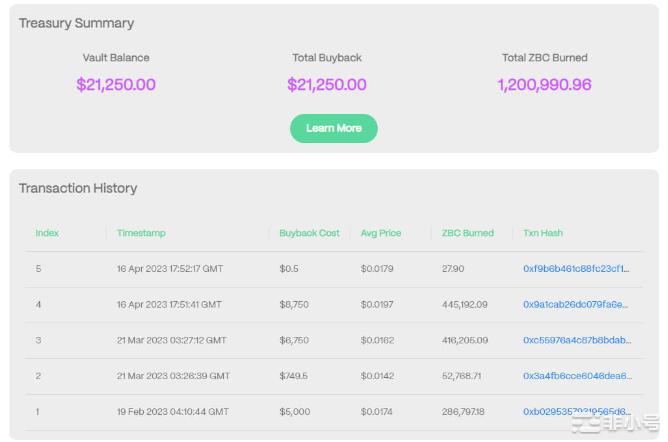
Task: Click the Treasury Summary heading
Action: coord(76,23)
